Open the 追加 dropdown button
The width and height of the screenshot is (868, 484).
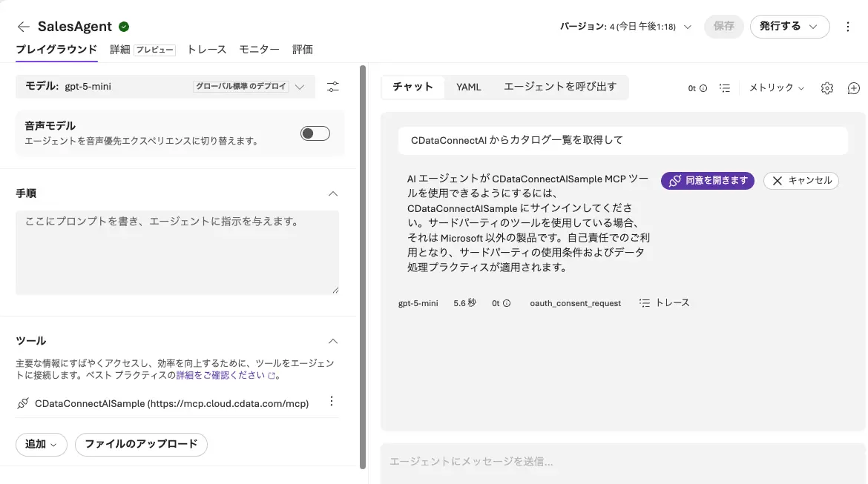pos(42,444)
